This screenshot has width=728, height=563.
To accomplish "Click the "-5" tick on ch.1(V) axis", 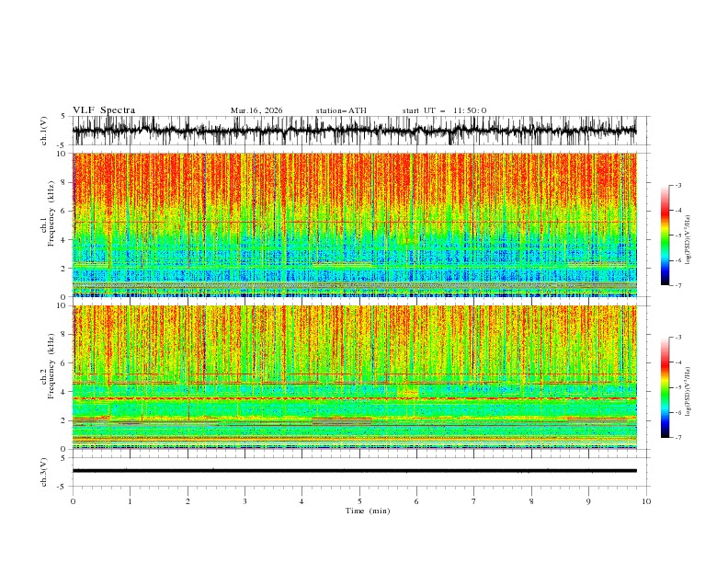I will coord(62,145).
